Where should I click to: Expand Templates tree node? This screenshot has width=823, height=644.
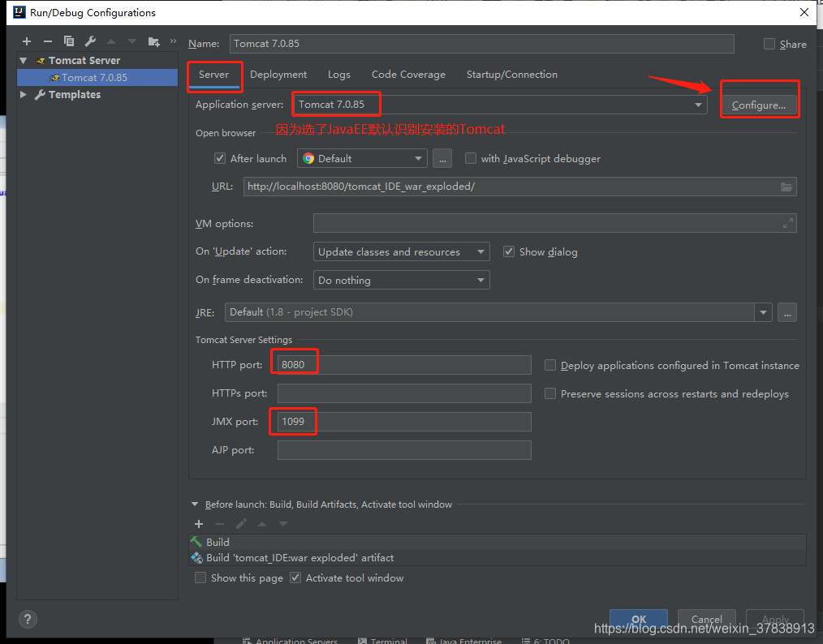[x=23, y=95]
